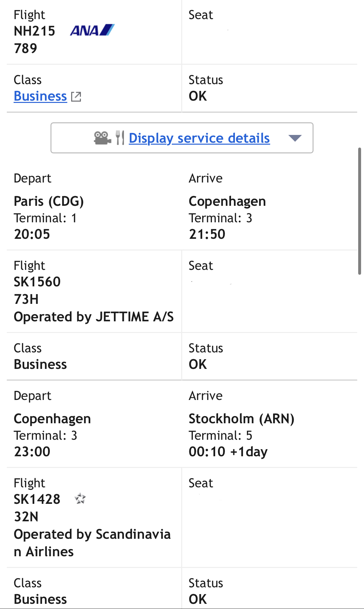Screen dimensions: 364x609
Task: Click the ANA airline logo
Action: click(92, 30)
